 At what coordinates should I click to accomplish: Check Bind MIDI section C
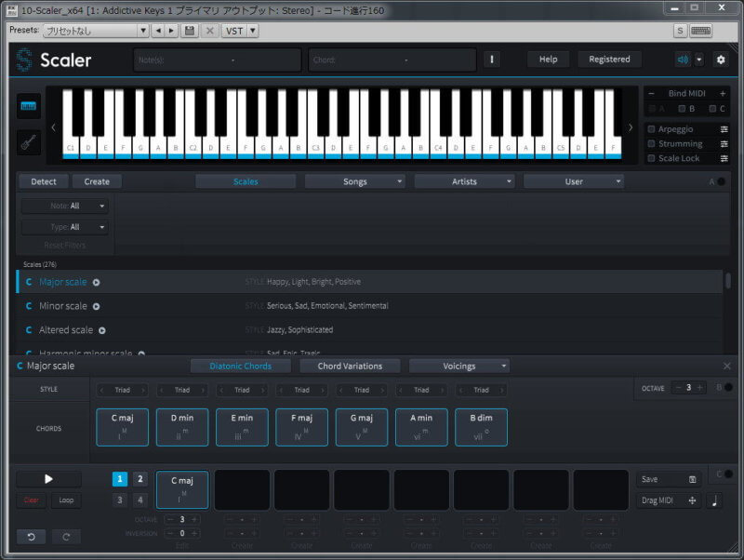(x=712, y=109)
